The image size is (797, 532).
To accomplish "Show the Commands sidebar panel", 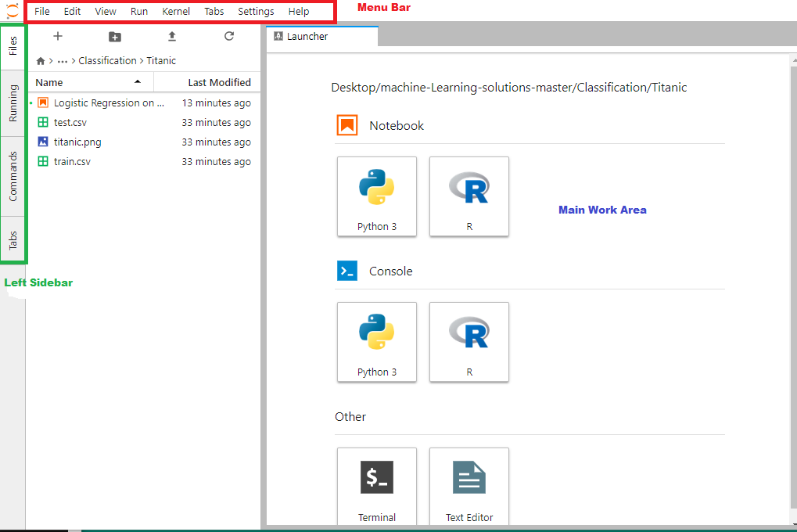I will coord(13,176).
